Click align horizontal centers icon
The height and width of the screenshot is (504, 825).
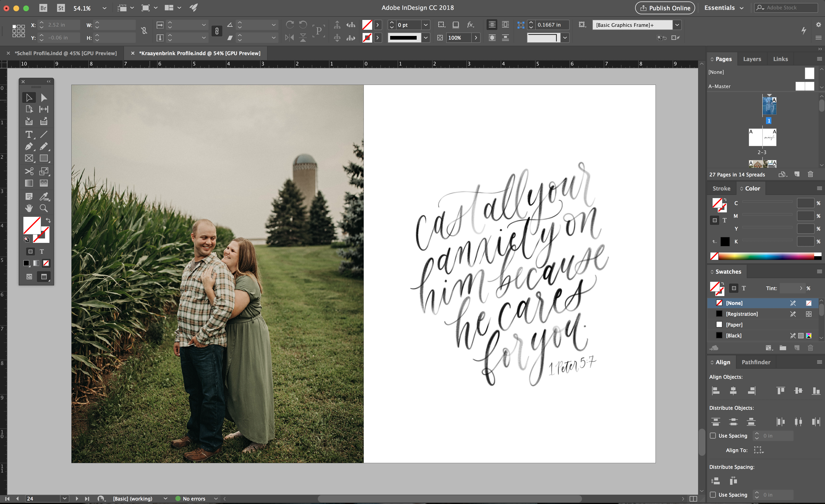click(x=733, y=391)
